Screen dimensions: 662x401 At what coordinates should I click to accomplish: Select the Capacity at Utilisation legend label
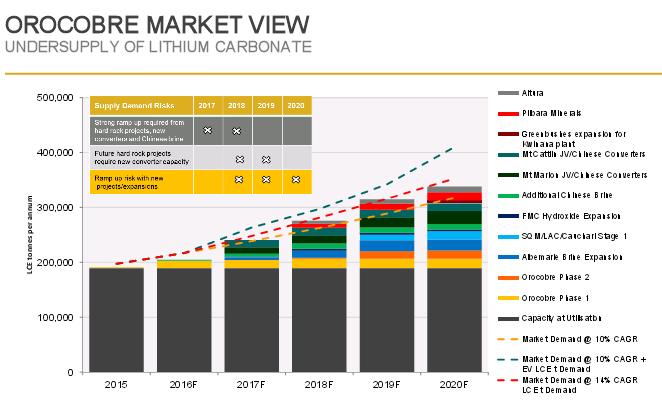click(562, 318)
